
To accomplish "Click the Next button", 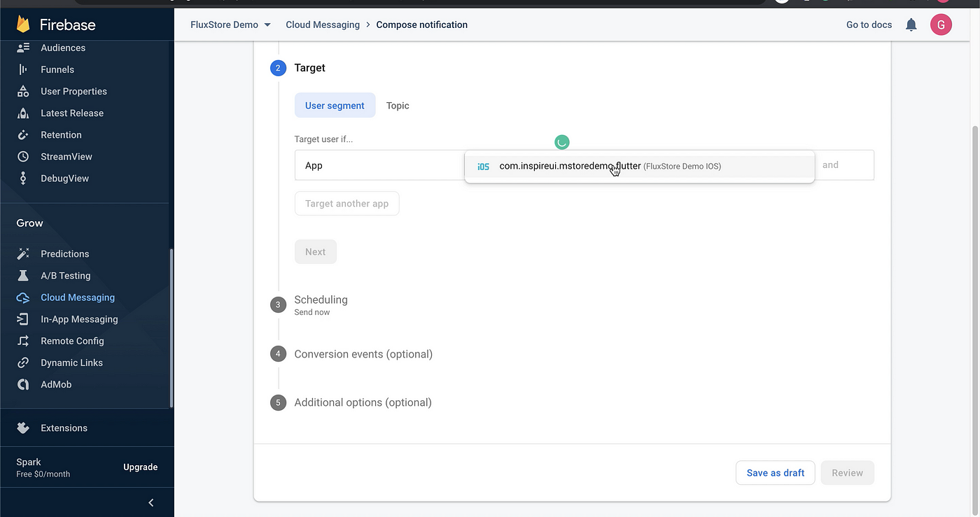I will click(315, 252).
